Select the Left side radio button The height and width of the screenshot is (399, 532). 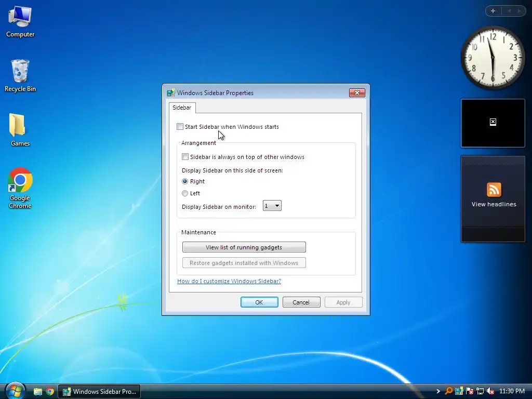pyautogui.click(x=185, y=193)
